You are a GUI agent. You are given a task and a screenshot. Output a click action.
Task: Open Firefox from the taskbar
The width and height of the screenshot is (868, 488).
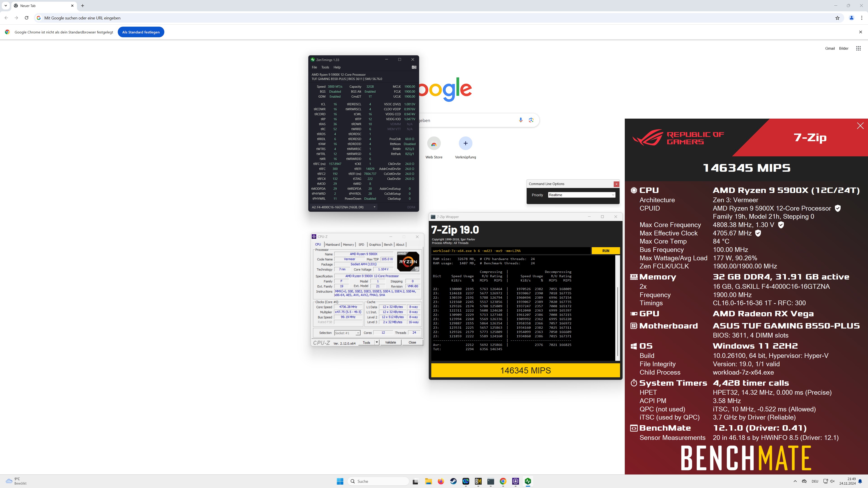point(441,481)
